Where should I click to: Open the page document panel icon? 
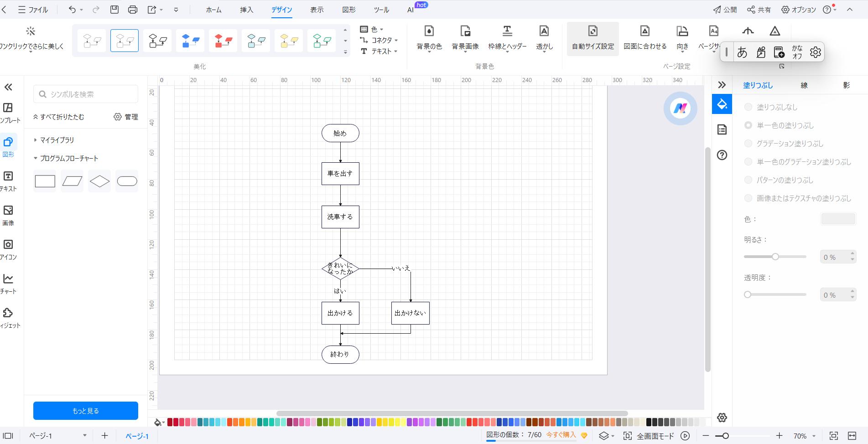(722, 129)
